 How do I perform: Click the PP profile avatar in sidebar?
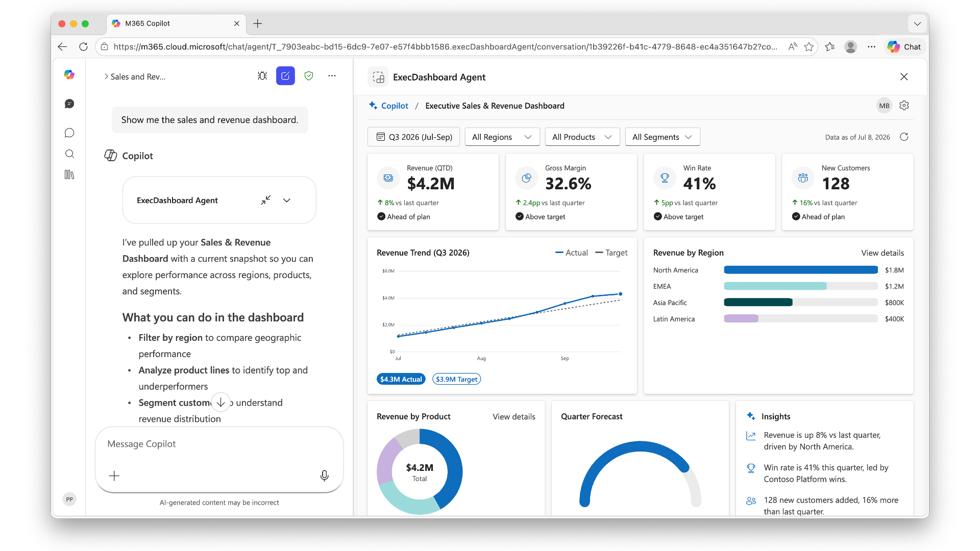(x=69, y=499)
